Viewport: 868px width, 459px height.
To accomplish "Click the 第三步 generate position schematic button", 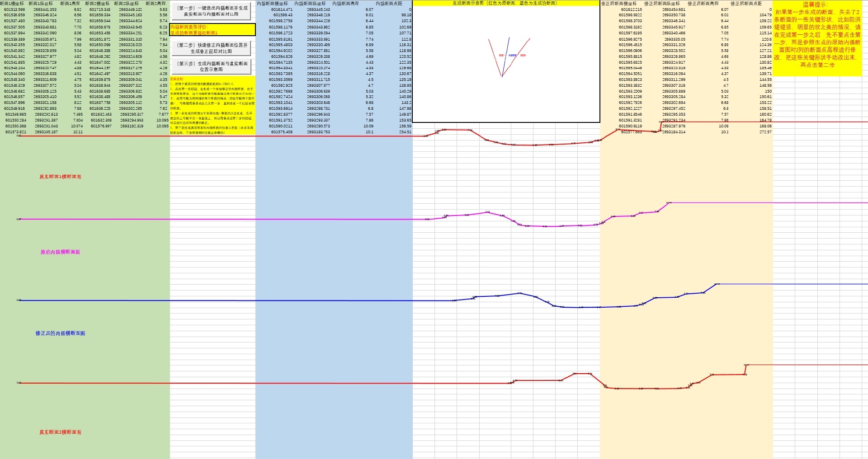I will pos(212,66).
